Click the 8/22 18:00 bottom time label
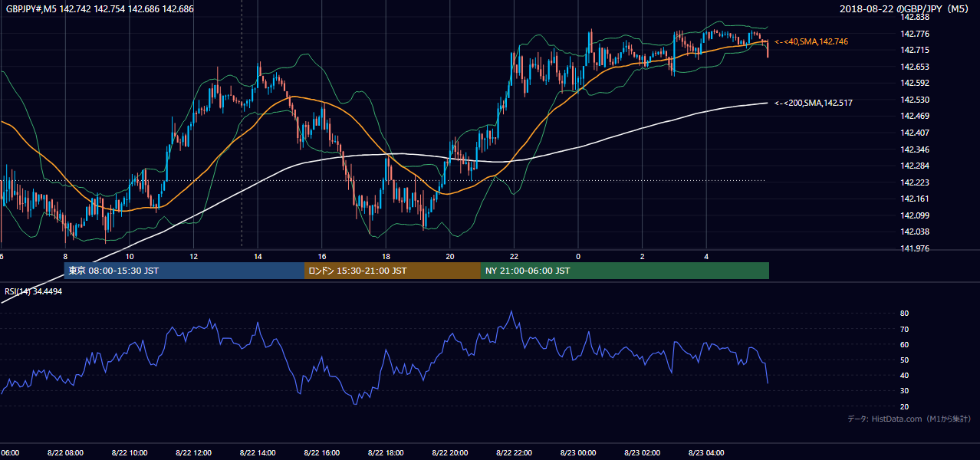The height and width of the screenshot is (460, 980). click(x=386, y=452)
